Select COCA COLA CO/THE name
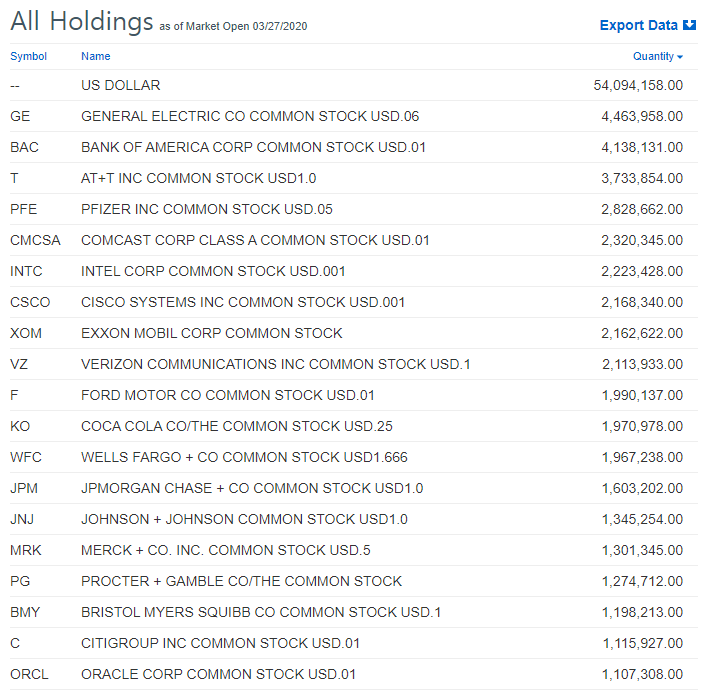The image size is (706, 693). tap(237, 426)
